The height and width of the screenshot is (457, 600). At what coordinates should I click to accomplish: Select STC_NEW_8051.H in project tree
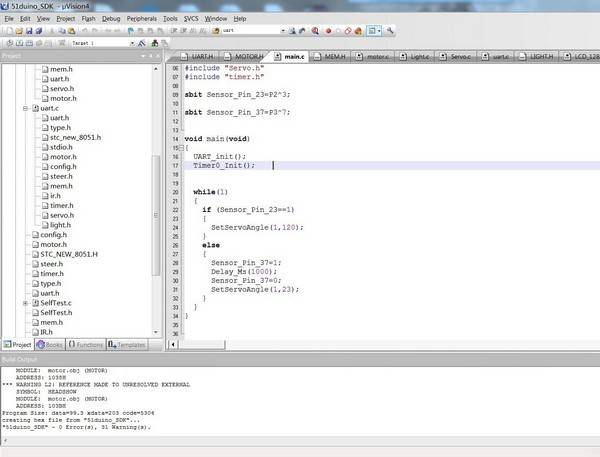(x=68, y=254)
